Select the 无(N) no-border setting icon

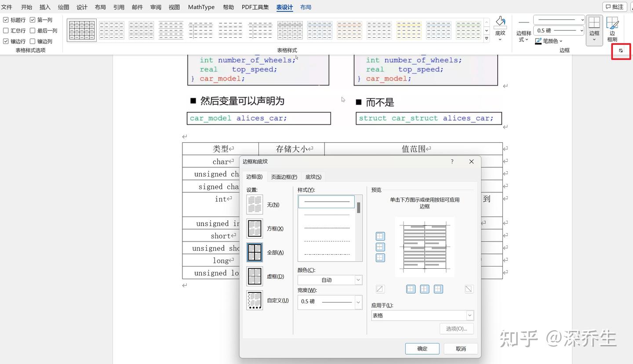tap(255, 205)
